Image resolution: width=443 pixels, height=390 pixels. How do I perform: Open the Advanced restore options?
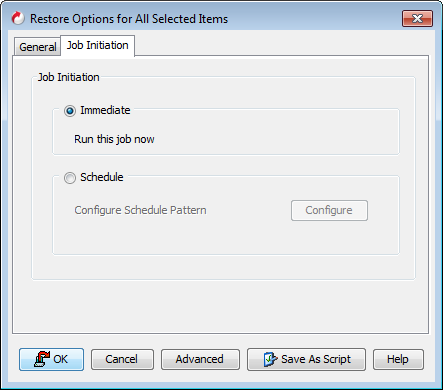coord(200,359)
